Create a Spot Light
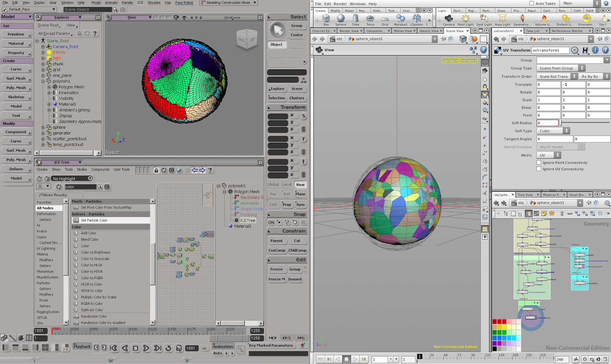Viewport: 611px width, 364px height. pyautogui.click(x=484, y=20)
